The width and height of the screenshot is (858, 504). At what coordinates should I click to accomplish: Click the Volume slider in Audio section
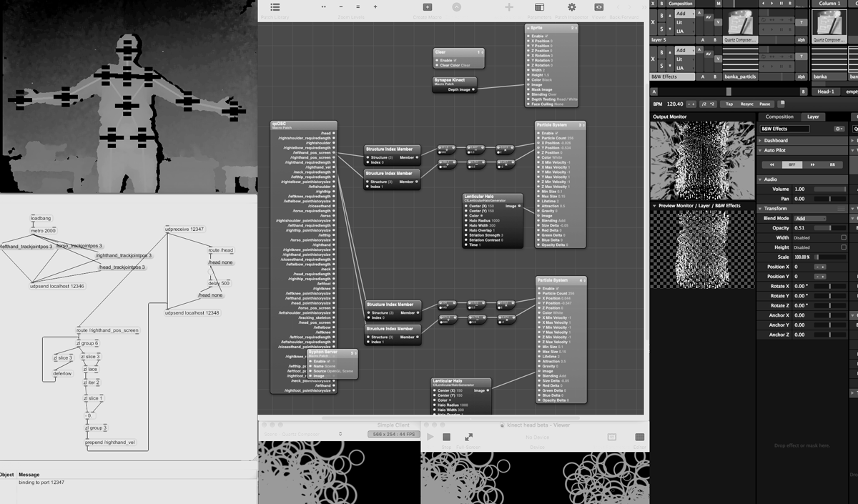(830, 189)
